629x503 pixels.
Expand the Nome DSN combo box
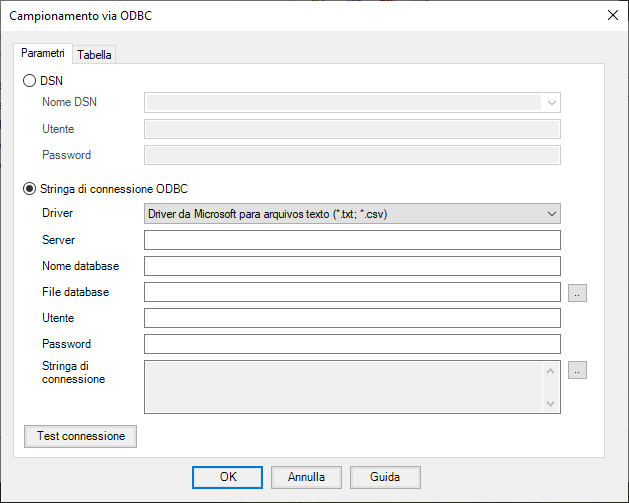[x=551, y=102]
